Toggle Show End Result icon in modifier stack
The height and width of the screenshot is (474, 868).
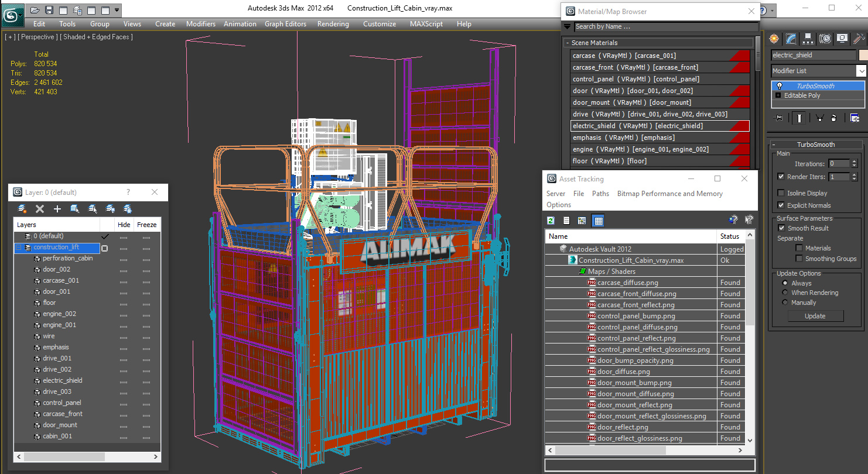pos(799,118)
